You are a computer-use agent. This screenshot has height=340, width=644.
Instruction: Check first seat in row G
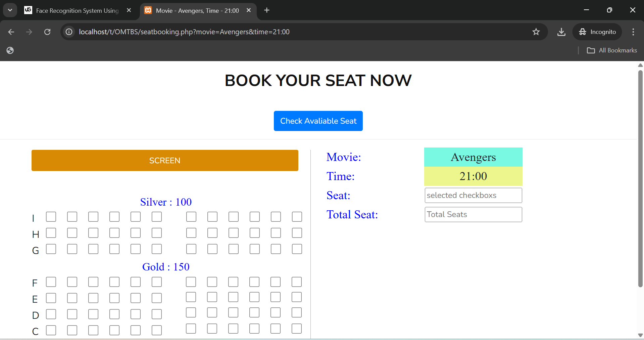51,249
